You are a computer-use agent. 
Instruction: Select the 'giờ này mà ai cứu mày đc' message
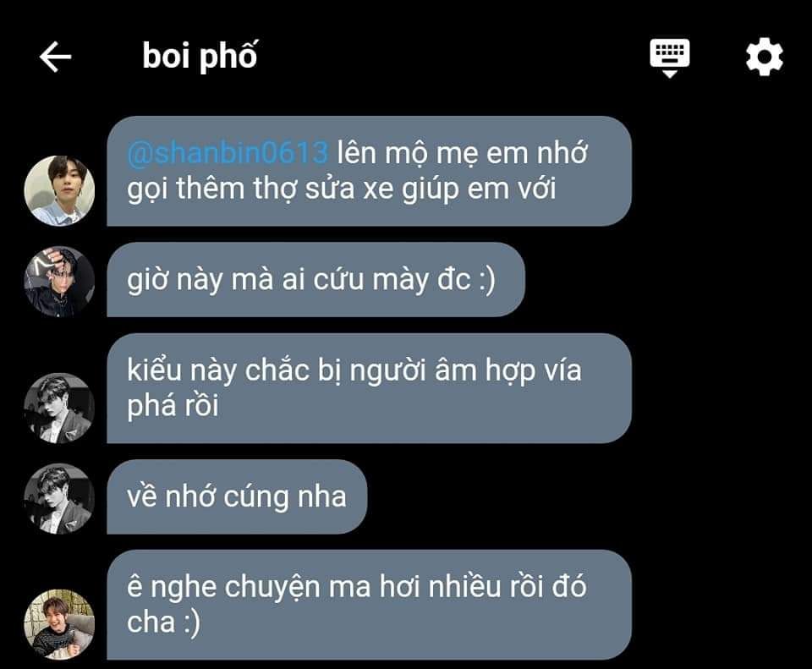[315, 280]
